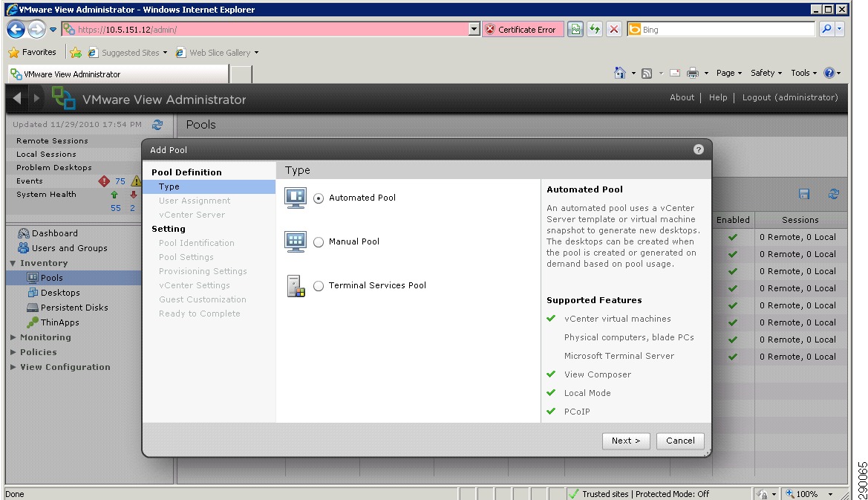Select the Type step in Pool Definition
This screenshot has width=868, height=500.
(x=209, y=186)
